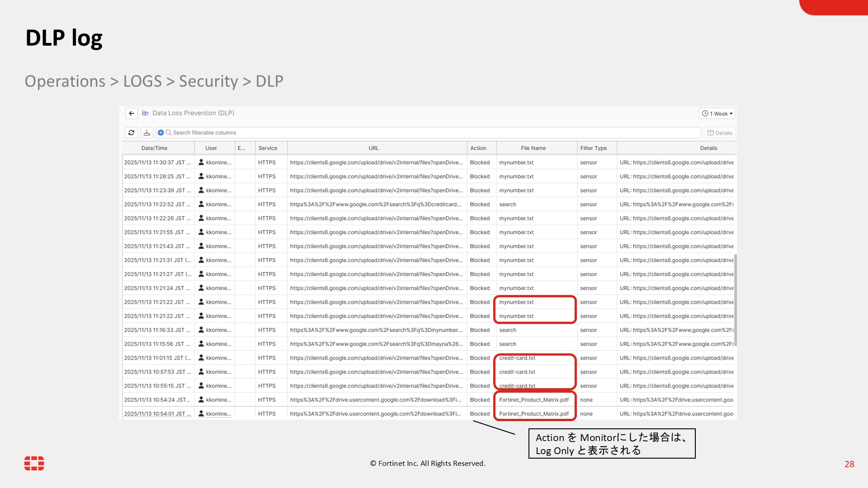The height and width of the screenshot is (488, 868).
Task: Click user icon in first log row
Action: (201, 162)
